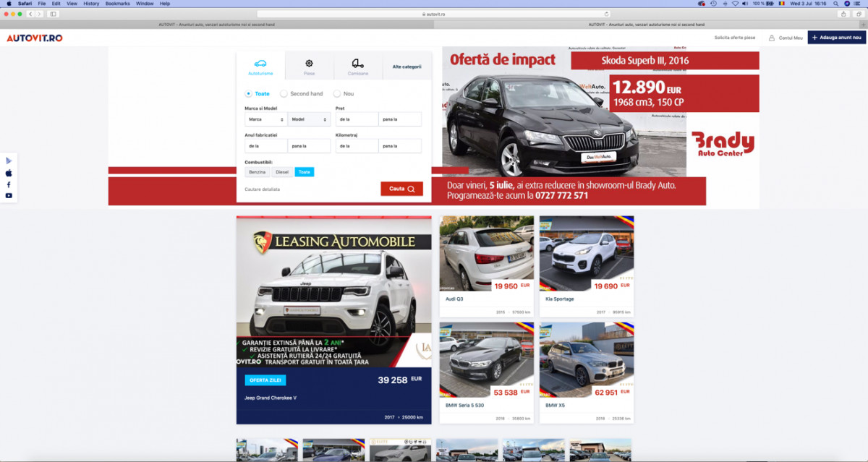Go forward with Safari's forward arrow
868x462 pixels.
[39, 14]
